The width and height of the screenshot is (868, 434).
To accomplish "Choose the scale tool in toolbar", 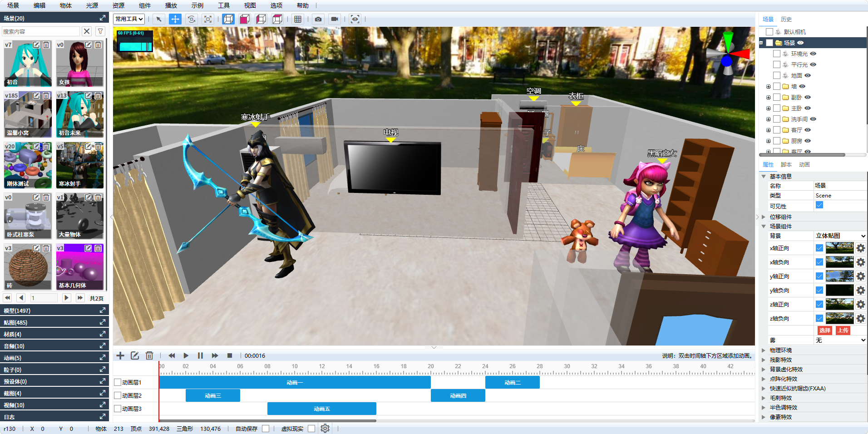I will pos(208,19).
